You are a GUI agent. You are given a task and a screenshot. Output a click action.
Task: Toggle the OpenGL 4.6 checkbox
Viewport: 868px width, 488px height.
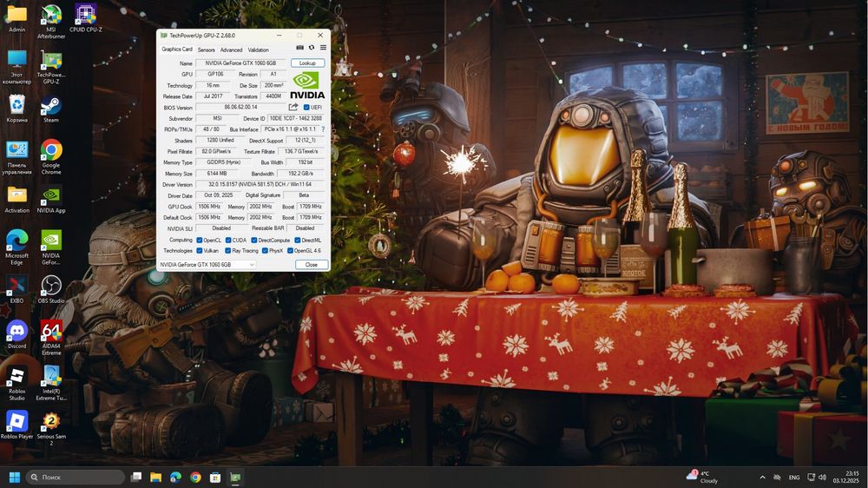[x=290, y=250]
